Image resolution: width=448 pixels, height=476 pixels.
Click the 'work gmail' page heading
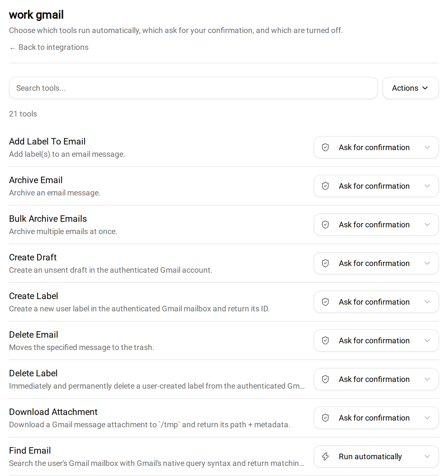tap(36, 15)
